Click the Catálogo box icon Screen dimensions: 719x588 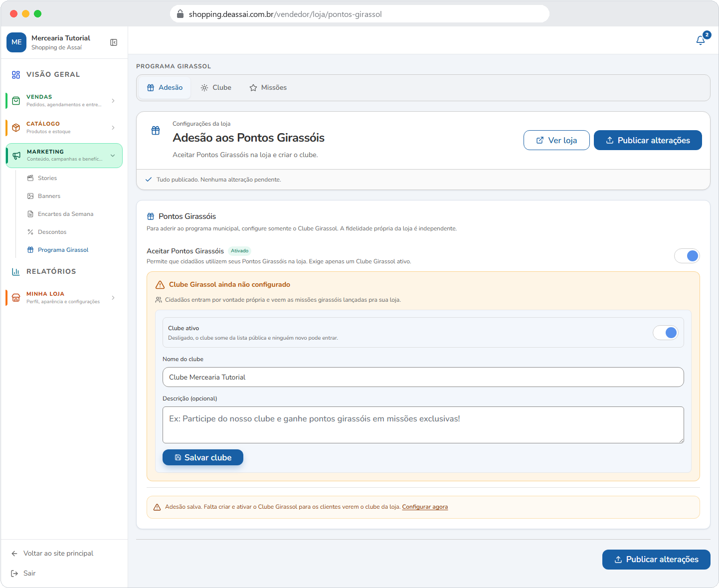(16, 128)
